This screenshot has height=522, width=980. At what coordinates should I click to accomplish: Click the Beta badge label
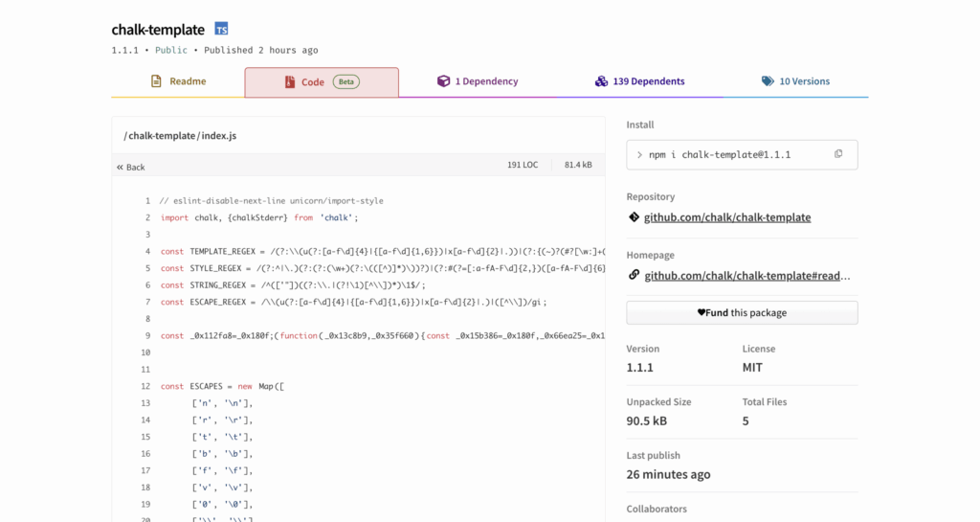tap(346, 82)
